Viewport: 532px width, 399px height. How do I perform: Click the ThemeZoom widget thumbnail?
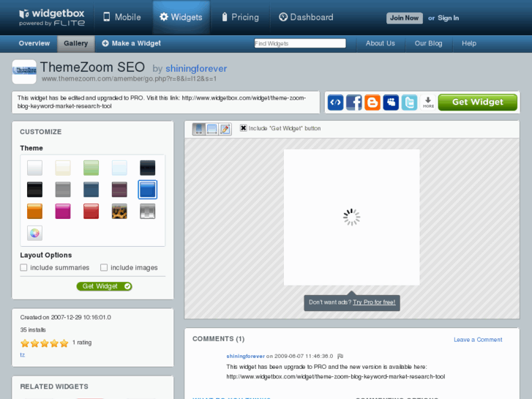click(24, 72)
